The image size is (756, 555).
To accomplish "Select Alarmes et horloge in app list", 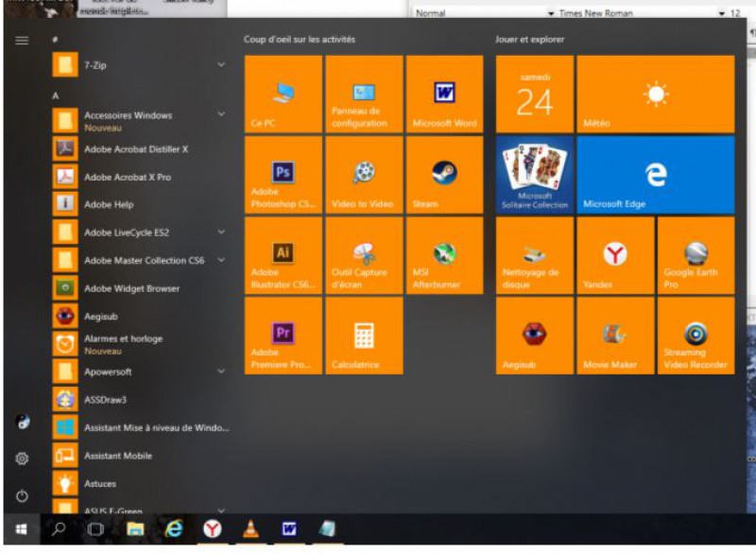I will [123, 343].
